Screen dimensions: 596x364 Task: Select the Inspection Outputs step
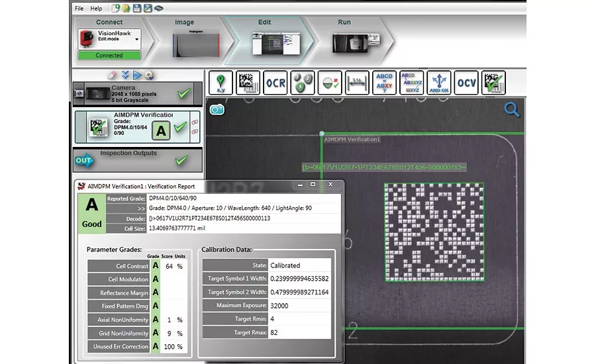click(x=137, y=160)
